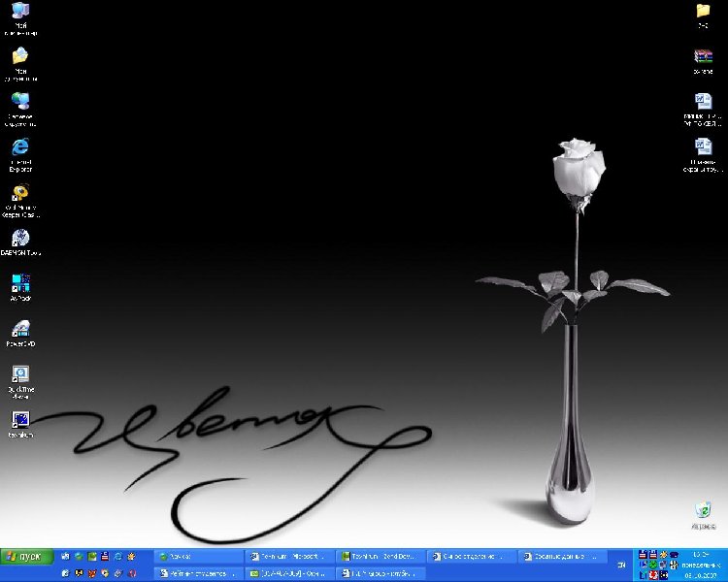Click the green globe quick launch icon
728x582 pixels.
[x=79, y=556]
